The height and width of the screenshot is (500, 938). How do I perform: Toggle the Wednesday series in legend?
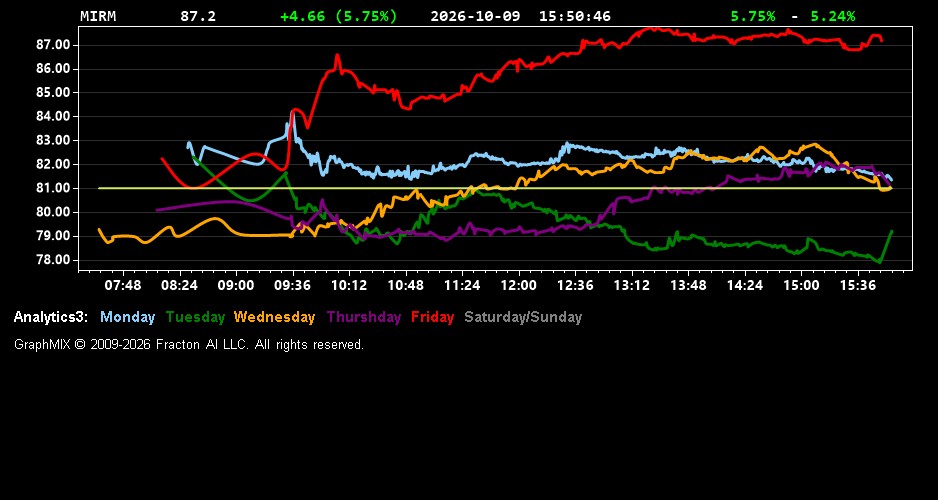click(275, 318)
